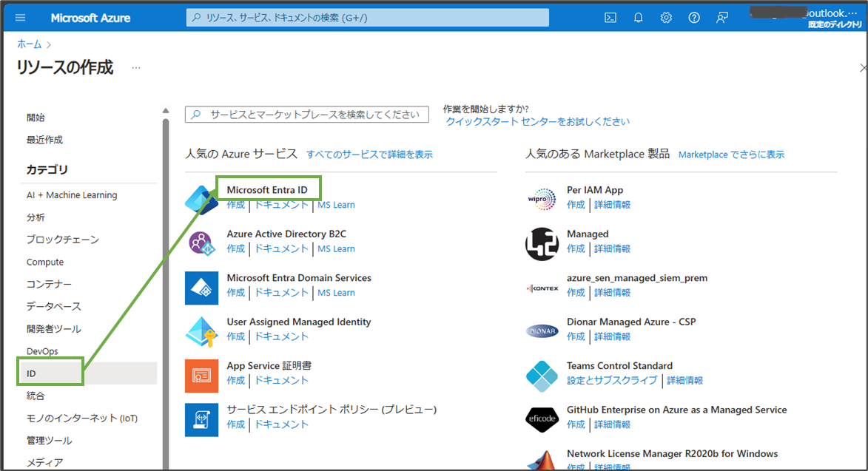Screen dimensions: 868x471
Task: Select 最近作成 in the left menu
Action: click(x=44, y=140)
